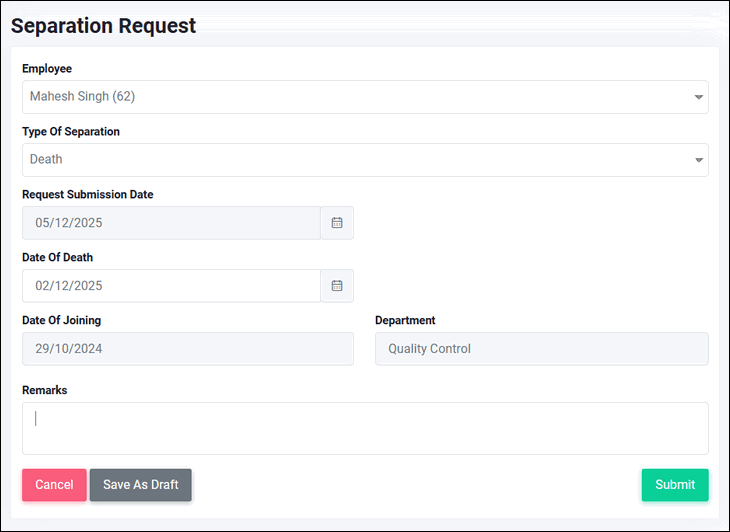Image resolution: width=730 pixels, height=532 pixels.
Task: Click the Type Of Separation dropdown arrow
Action: coord(698,160)
